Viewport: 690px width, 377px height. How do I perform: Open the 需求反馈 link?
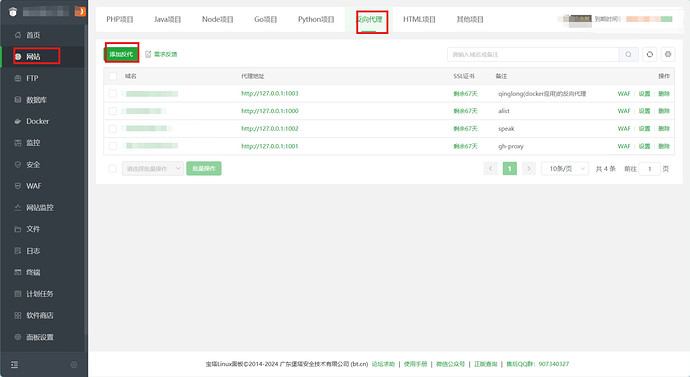click(x=165, y=54)
